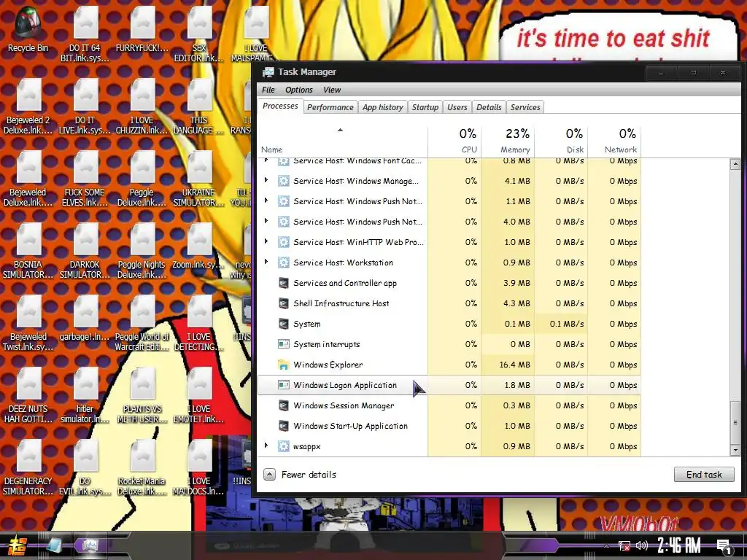Click the Windows Explorer folder icon in list
747x560 pixels.
(284, 365)
